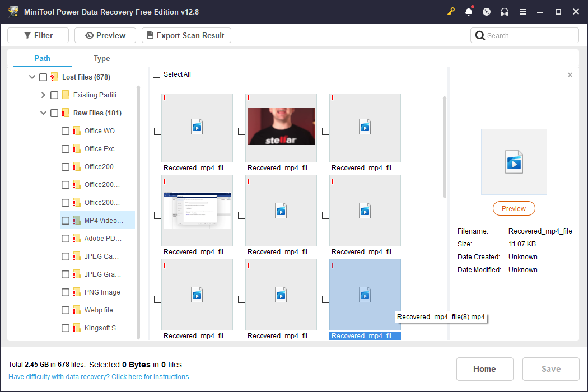Open the license key registration icon

451,11
